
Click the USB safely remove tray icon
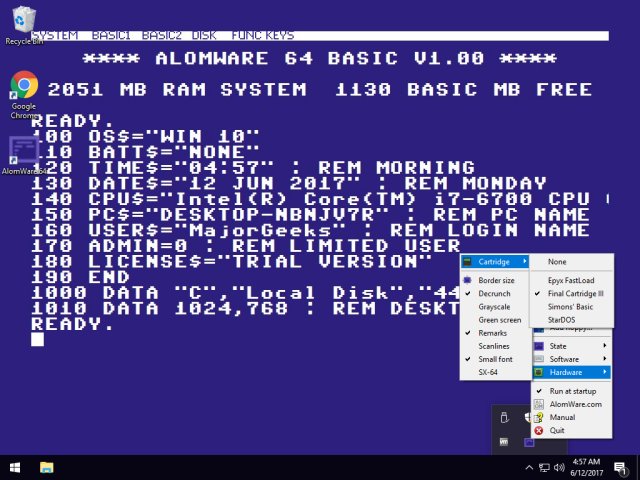[504, 418]
